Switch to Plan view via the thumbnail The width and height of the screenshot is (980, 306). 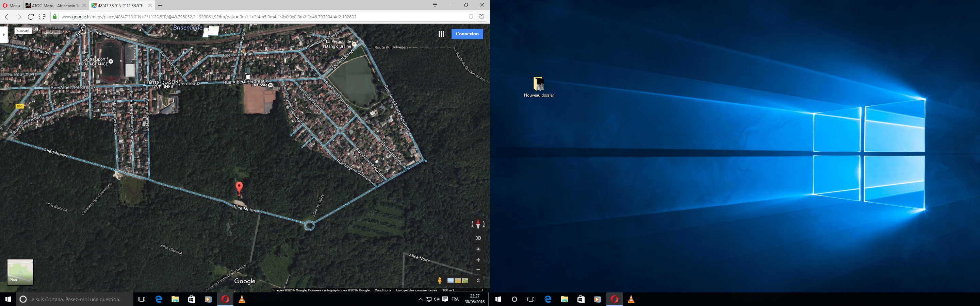pyautogui.click(x=20, y=272)
